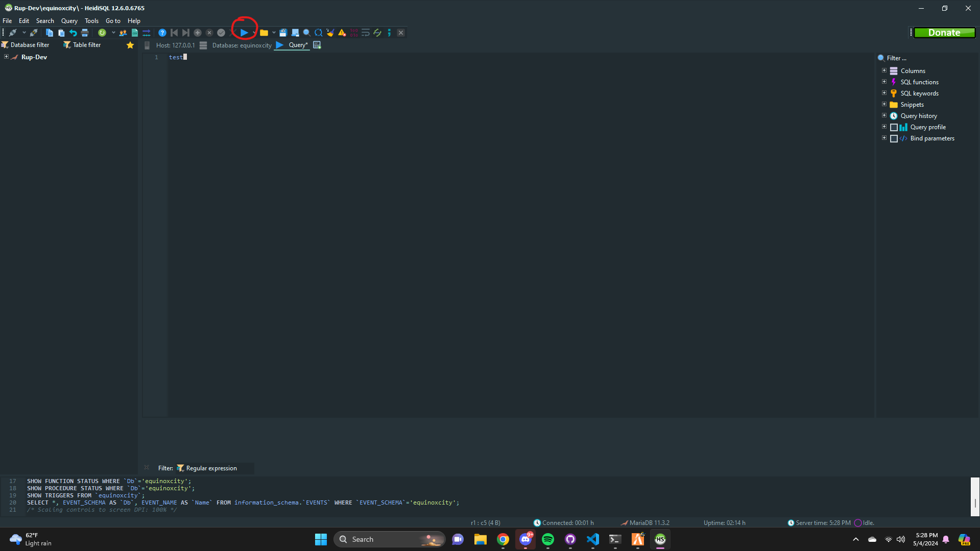
Task: Open the Print icon in the toolbar
Action: (x=85, y=32)
